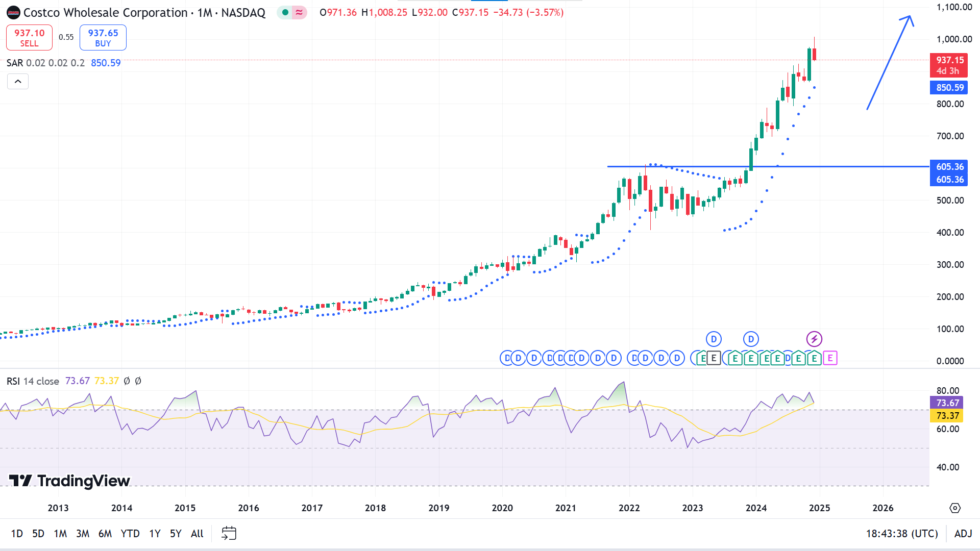
Task: Click the 80.00 RSI scale label
Action: tap(948, 391)
